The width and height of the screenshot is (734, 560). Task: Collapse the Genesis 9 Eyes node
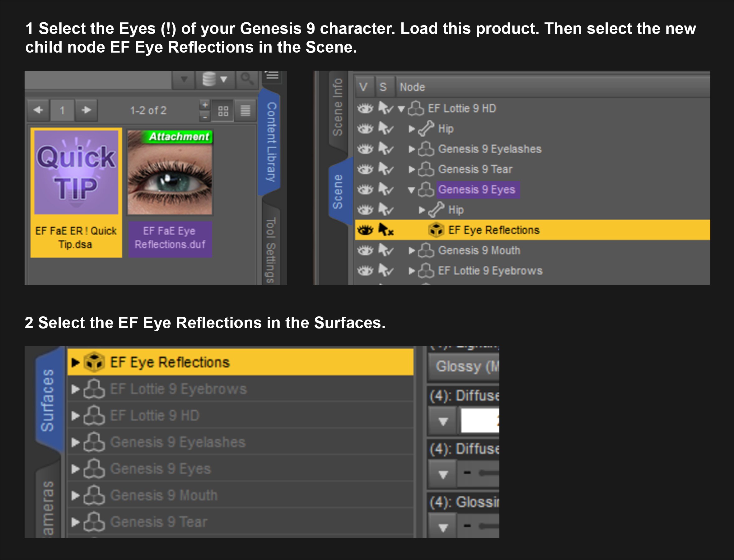[412, 189]
